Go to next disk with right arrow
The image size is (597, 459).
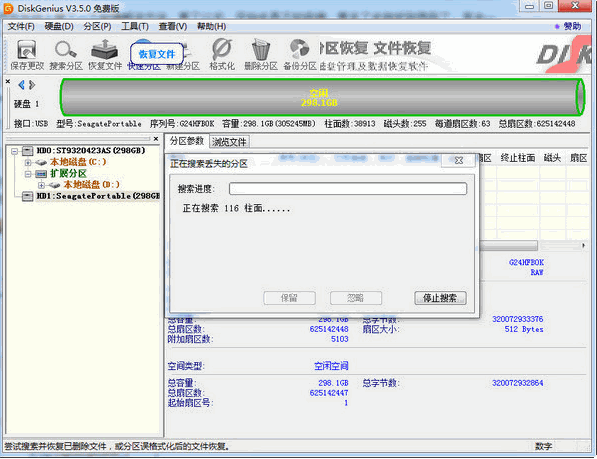32,85
